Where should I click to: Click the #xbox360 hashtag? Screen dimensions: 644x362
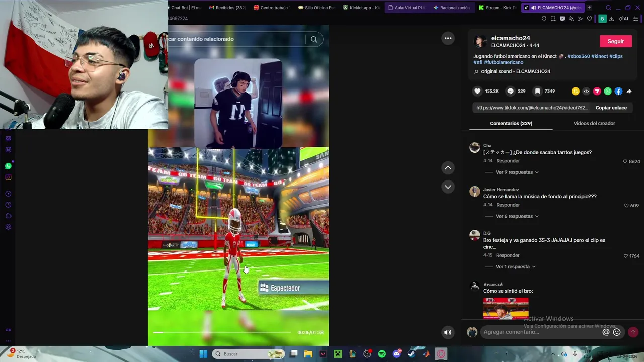point(578,56)
